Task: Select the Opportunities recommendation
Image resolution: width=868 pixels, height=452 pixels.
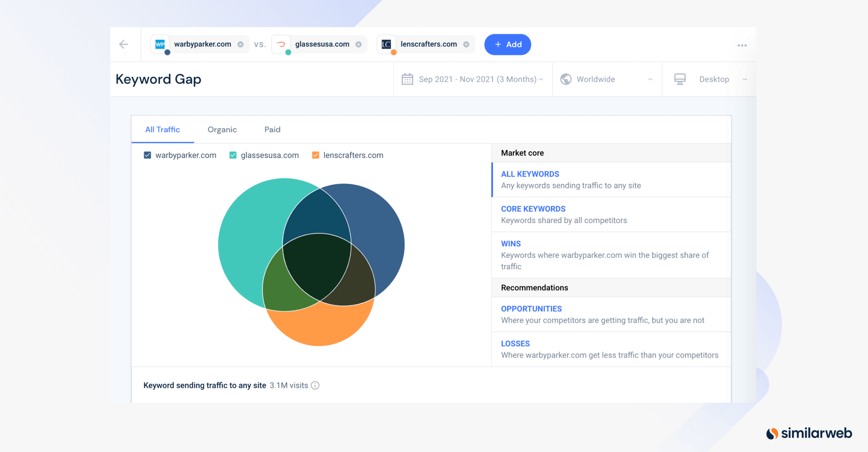Action: [x=531, y=309]
